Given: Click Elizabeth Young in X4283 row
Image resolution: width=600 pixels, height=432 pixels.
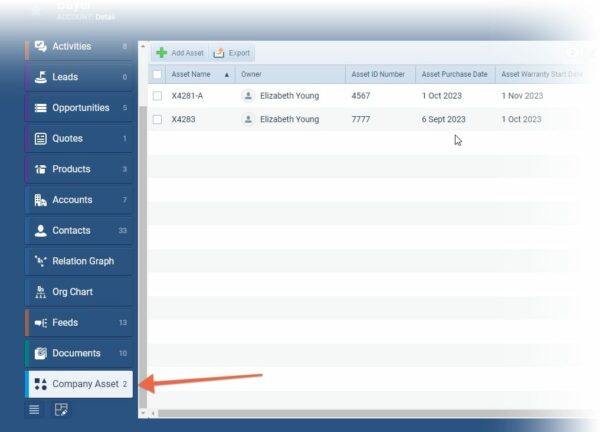Looking at the screenshot, I should click(x=289, y=119).
